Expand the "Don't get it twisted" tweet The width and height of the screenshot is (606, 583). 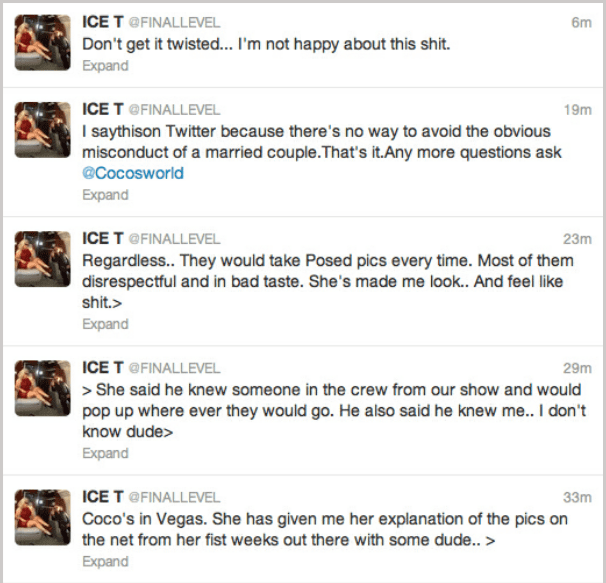[105, 66]
